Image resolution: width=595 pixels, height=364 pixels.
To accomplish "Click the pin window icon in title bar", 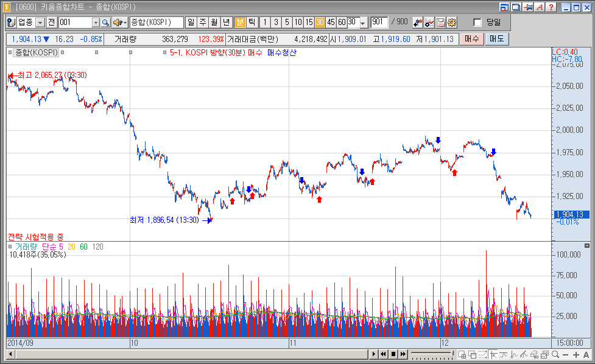I will coord(528,7).
